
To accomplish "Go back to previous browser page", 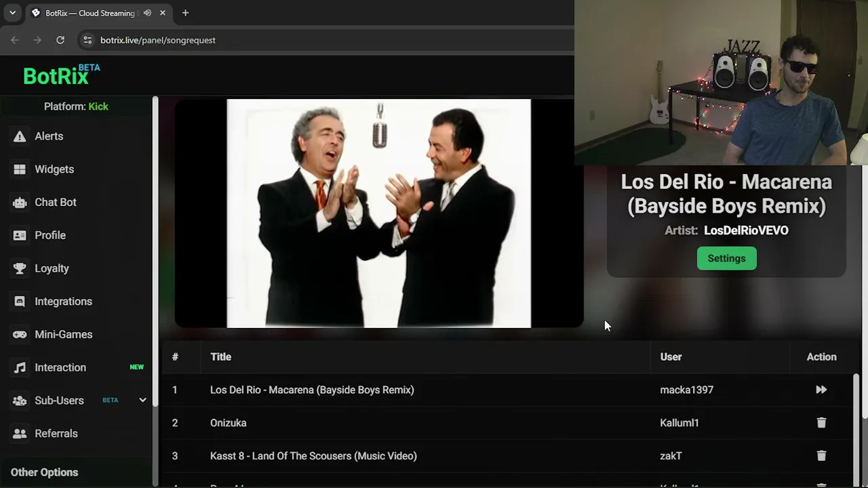I will pyautogui.click(x=15, y=40).
